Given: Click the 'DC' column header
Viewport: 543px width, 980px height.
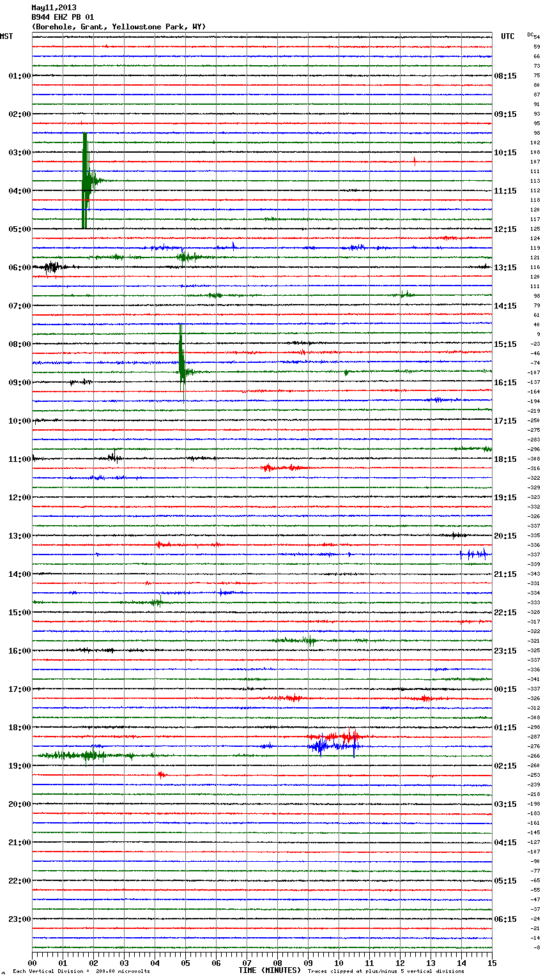Looking at the screenshot, I should (530, 34).
